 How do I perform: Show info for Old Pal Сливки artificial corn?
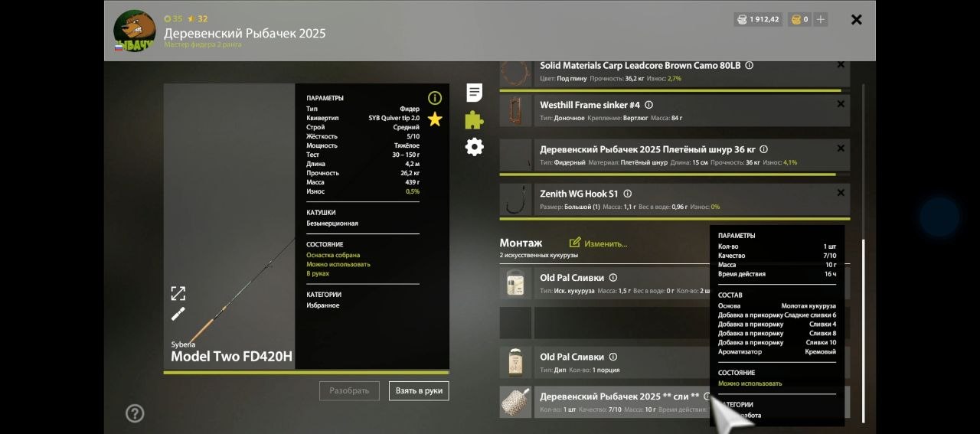[x=612, y=278]
